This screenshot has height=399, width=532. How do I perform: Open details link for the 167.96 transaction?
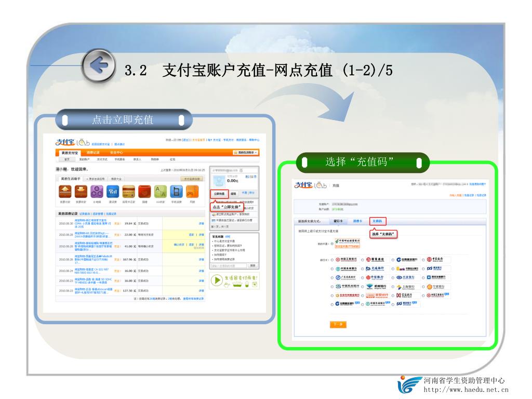201,260
